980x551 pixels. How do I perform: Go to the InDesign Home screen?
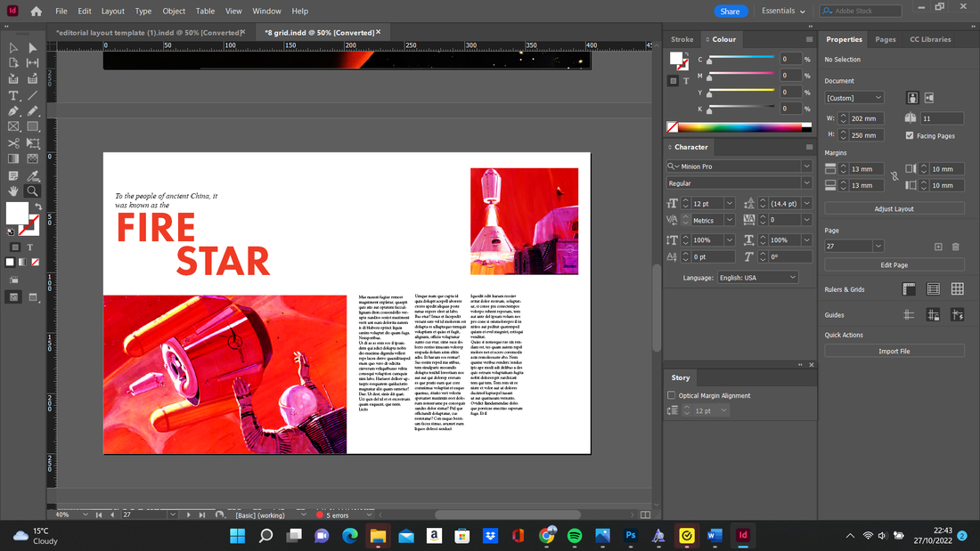tap(37, 12)
